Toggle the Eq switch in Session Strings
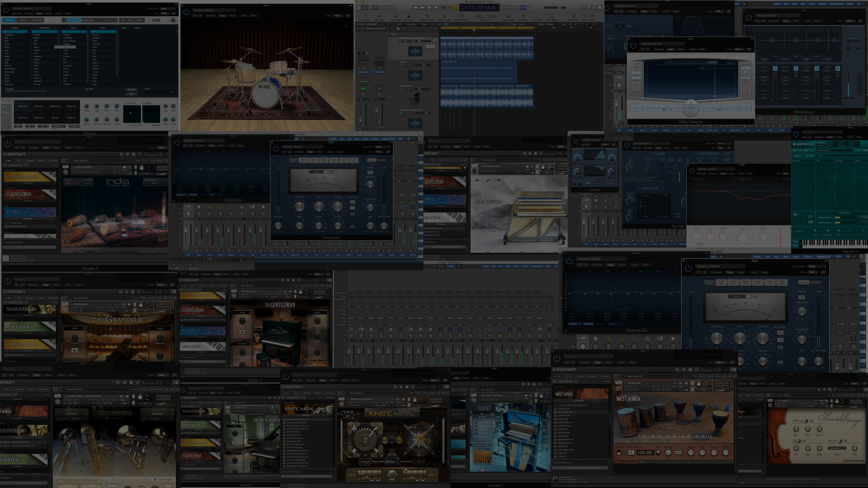 click(x=799, y=441)
